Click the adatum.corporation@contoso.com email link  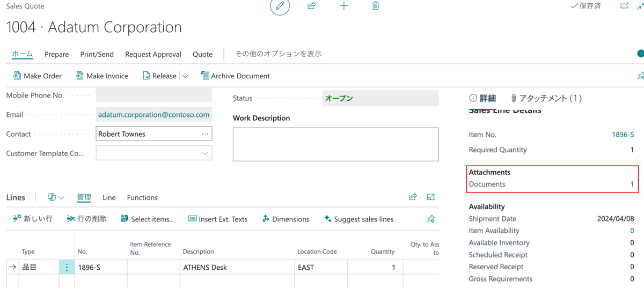pyautogui.click(x=154, y=115)
